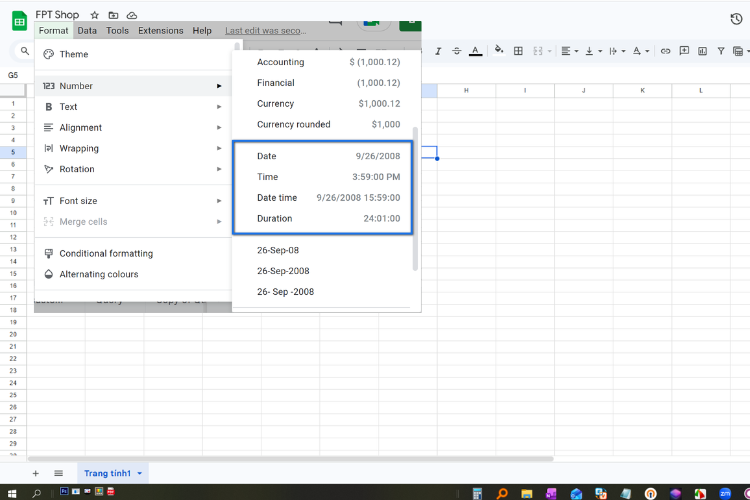
Task: Open the Extensions menu
Action: (161, 31)
